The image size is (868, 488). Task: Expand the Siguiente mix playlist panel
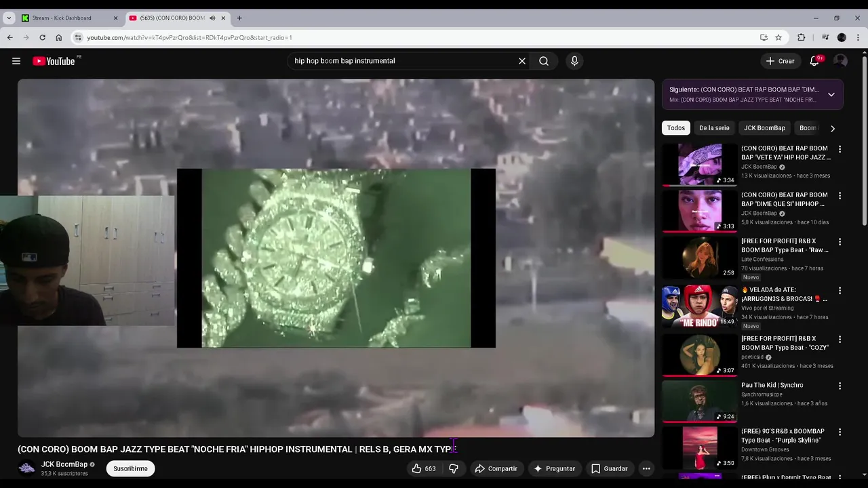coord(831,94)
